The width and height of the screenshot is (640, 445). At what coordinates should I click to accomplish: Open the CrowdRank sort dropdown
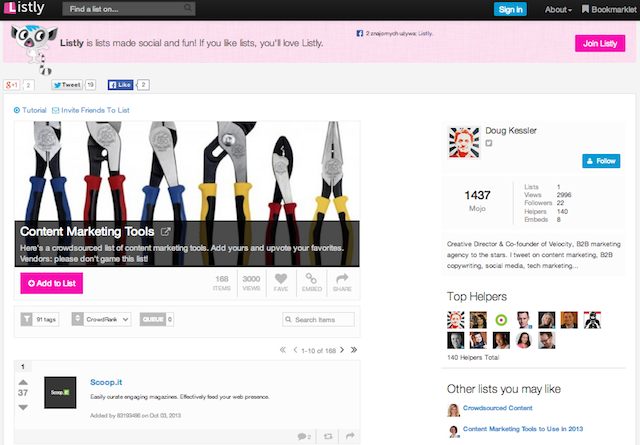pyautogui.click(x=102, y=319)
